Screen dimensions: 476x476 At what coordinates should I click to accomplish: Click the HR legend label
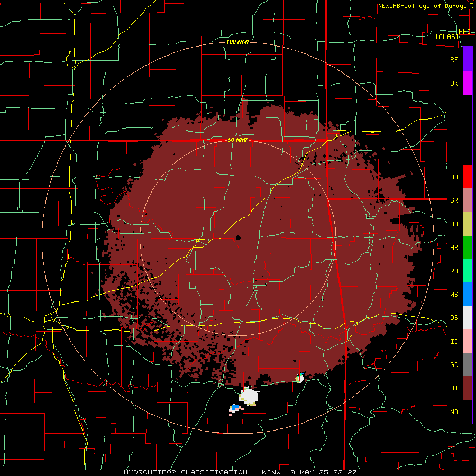coord(454,248)
